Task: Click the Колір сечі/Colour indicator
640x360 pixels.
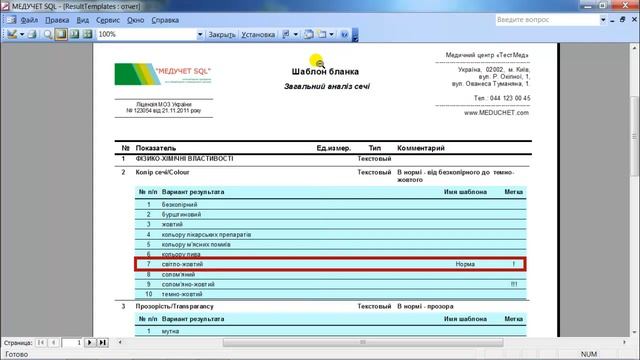Action: (162, 172)
